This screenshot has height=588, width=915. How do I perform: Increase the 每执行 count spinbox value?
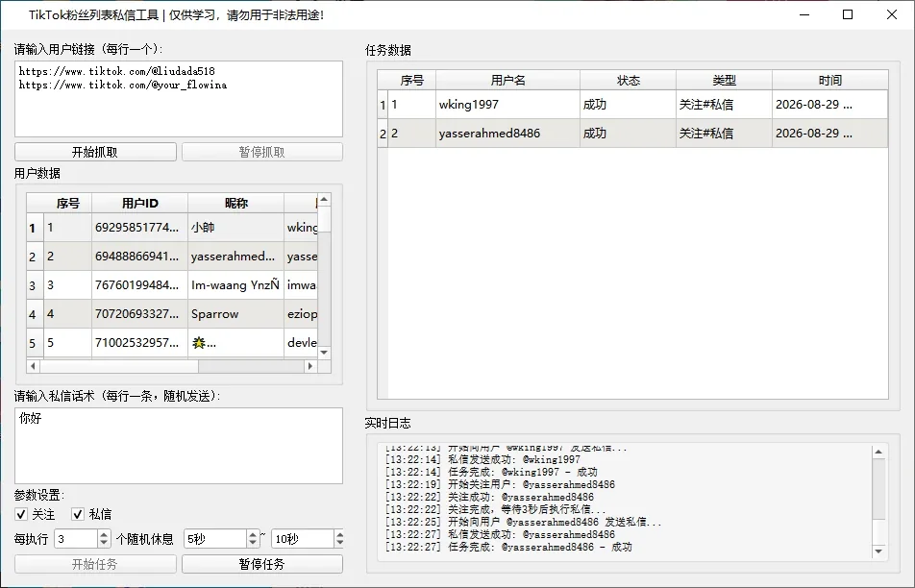[104, 534]
